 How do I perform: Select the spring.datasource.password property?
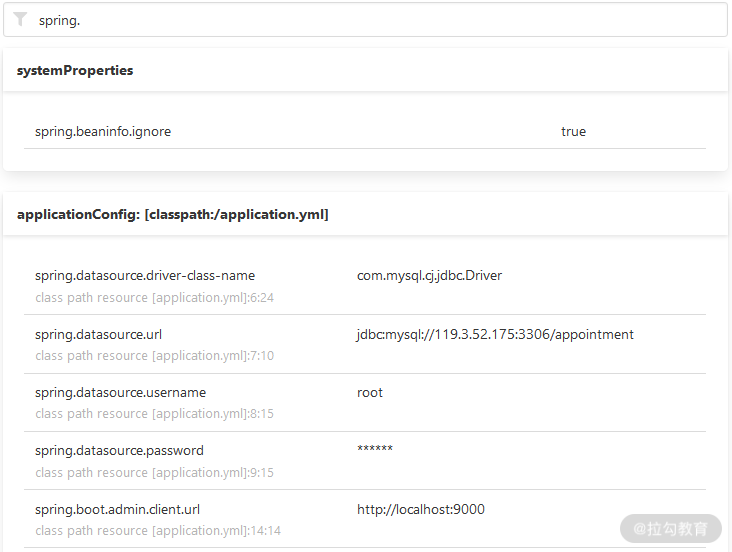tap(119, 451)
